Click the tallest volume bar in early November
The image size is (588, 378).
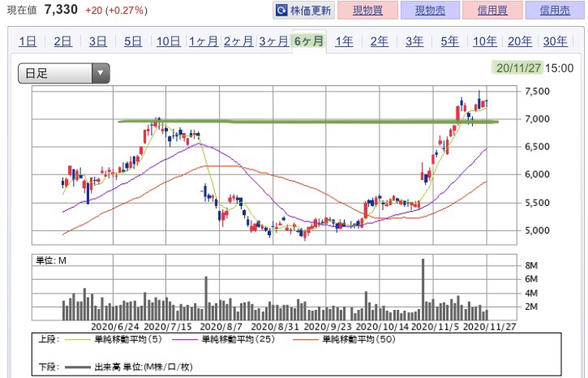(x=423, y=289)
